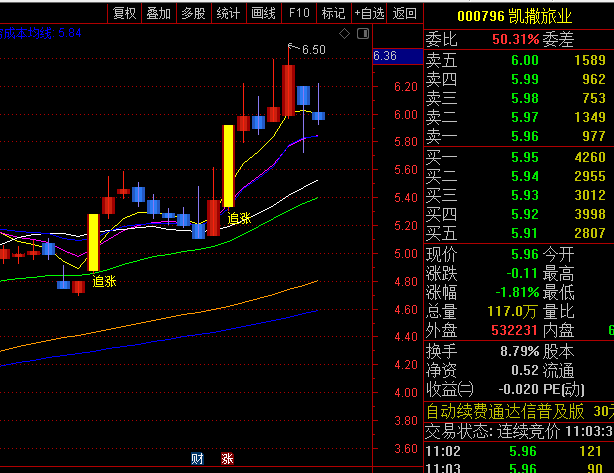Click the 返回 back button
Screen dimensions: 614x473
(405, 13)
